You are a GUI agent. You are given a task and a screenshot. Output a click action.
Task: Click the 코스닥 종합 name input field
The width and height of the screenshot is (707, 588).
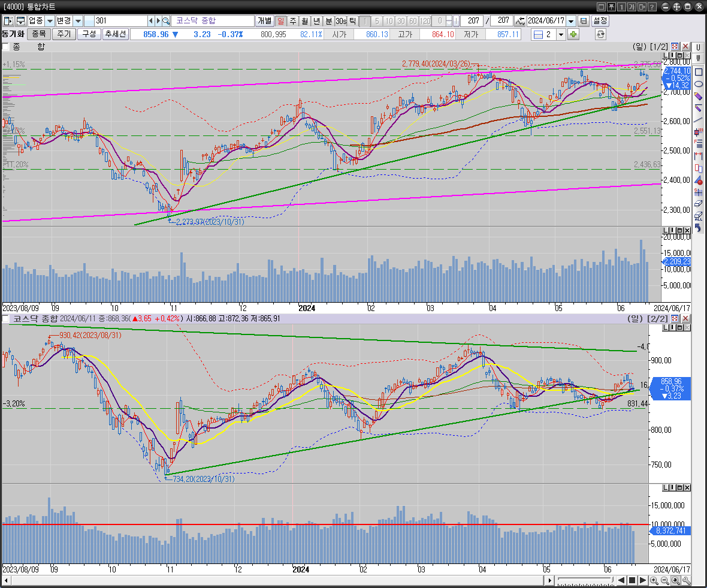(213, 21)
